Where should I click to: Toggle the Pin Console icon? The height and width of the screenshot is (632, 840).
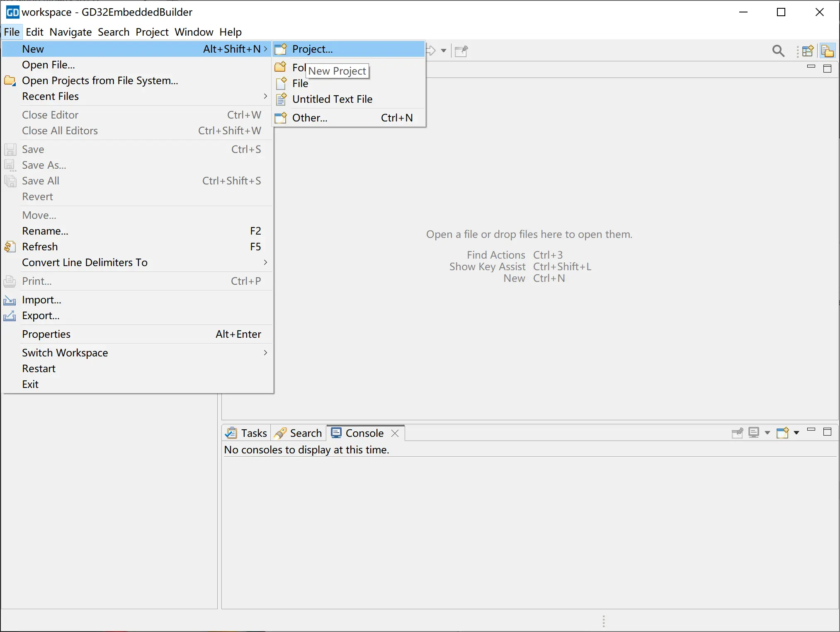pyautogui.click(x=737, y=433)
